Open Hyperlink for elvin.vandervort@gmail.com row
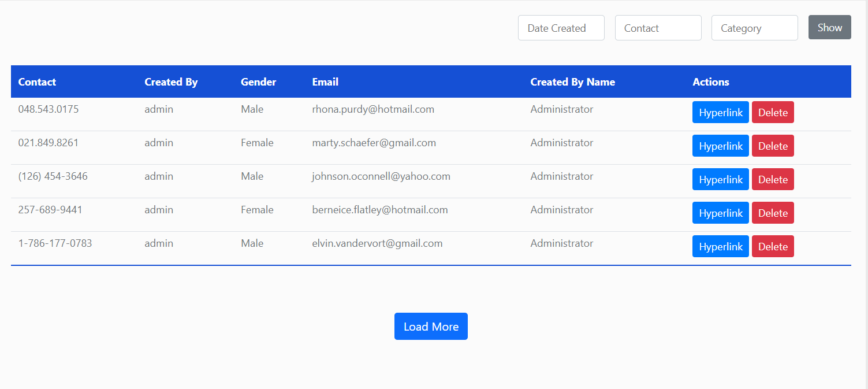Viewport: 868px width, 389px height. point(720,246)
